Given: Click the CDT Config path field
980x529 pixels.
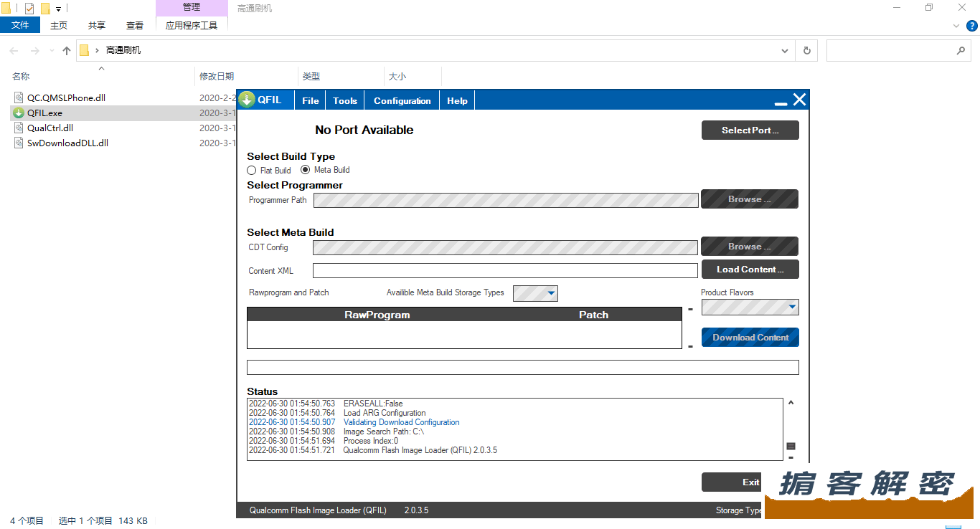Looking at the screenshot, I should pos(505,247).
